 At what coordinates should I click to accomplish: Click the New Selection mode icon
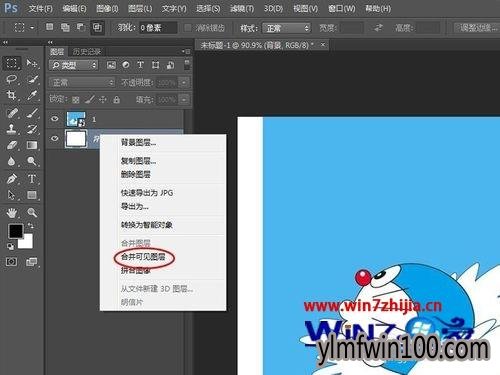pos(49,27)
